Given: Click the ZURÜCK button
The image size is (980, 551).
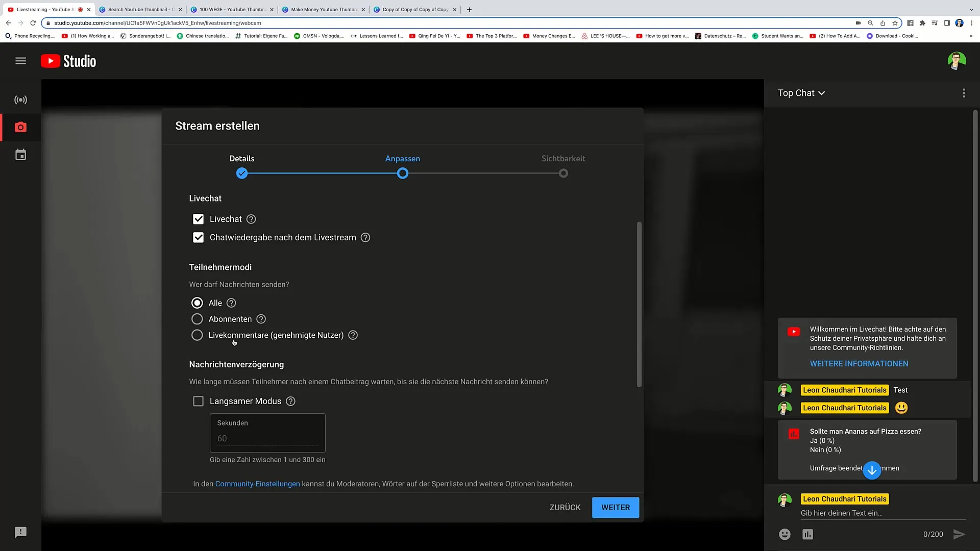Looking at the screenshot, I should coord(565,508).
